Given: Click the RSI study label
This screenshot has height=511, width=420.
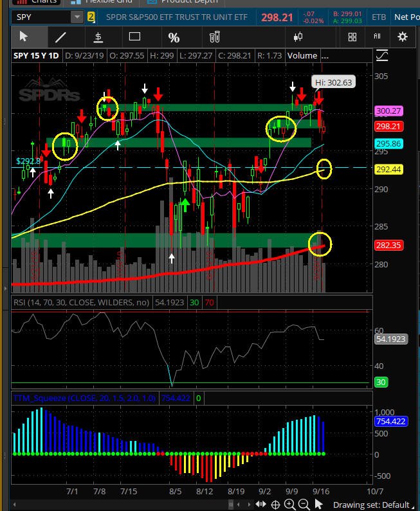Looking at the screenshot, I should (x=81, y=303).
